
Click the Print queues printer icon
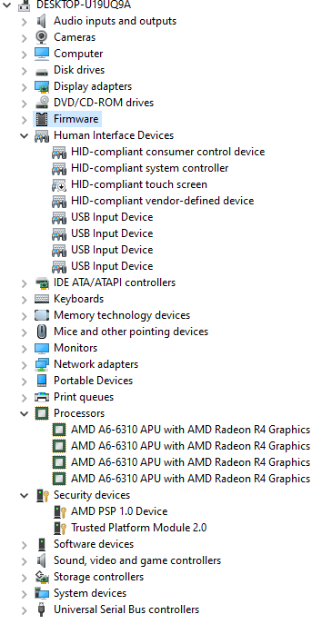pos(42,397)
